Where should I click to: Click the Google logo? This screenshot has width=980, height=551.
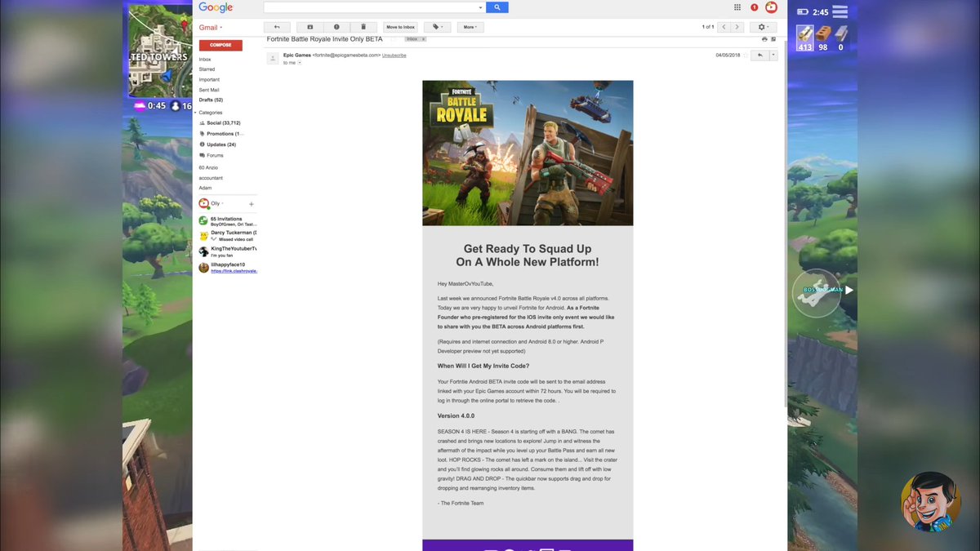click(216, 7)
